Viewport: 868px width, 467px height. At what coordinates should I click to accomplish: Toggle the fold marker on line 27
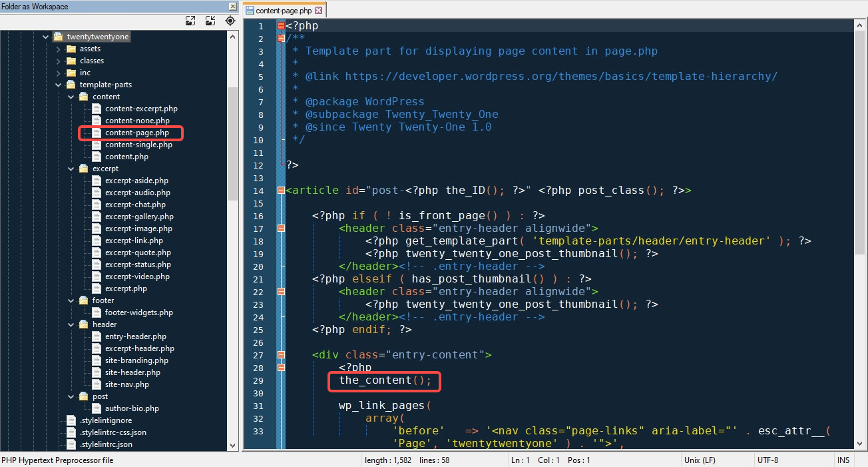click(281, 355)
